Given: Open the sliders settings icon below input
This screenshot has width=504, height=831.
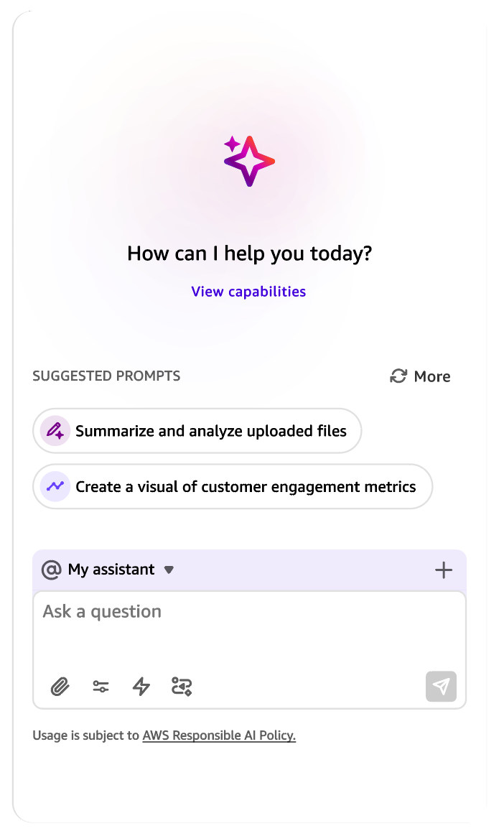Looking at the screenshot, I should pos(101,687).
